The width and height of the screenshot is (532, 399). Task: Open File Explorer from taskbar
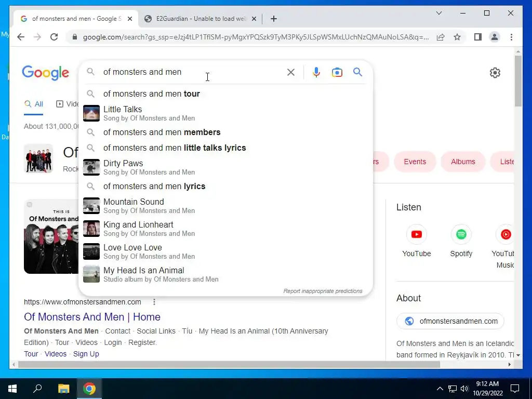click(63, 389)
